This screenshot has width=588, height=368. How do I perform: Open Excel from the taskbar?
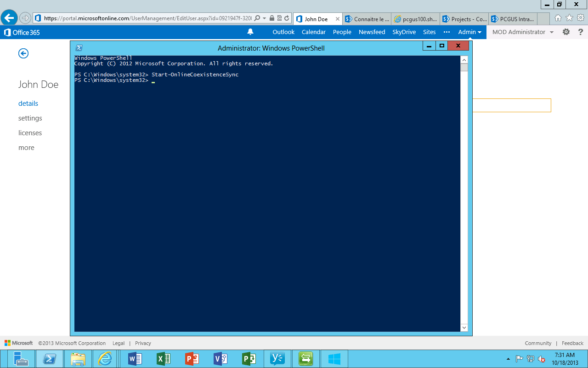(x=163, y=358)
